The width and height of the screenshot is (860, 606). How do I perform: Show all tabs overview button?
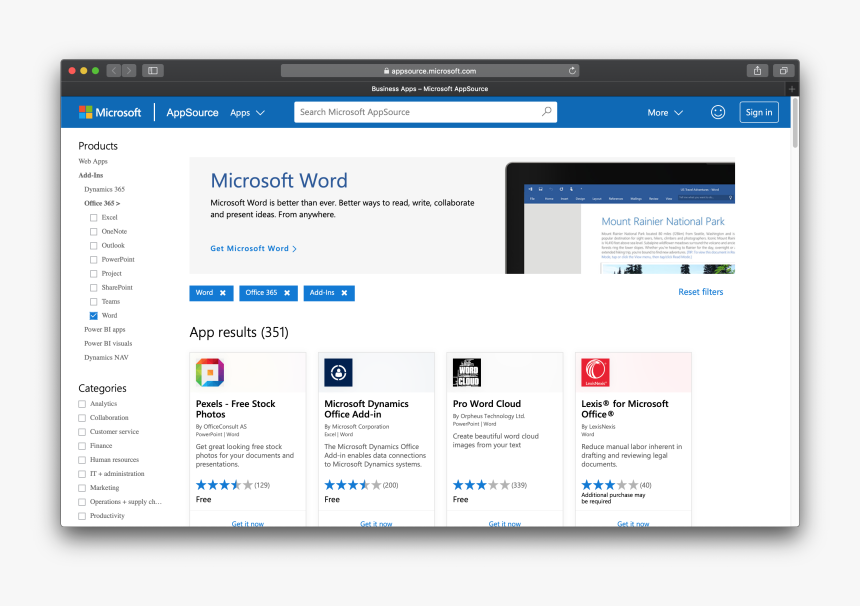pyautogui.click(x=784, y=71)
